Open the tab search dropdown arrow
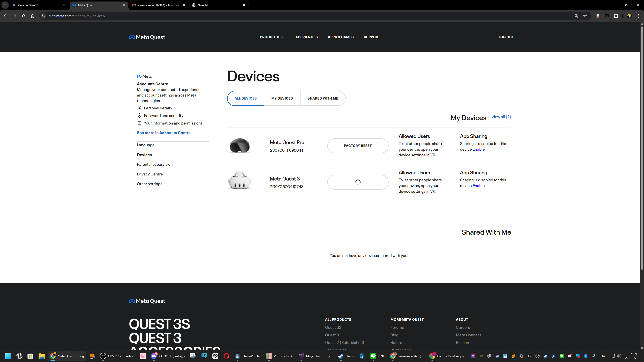Image resolution: width=644 pixels, height=362 pixels. [5, 5]
